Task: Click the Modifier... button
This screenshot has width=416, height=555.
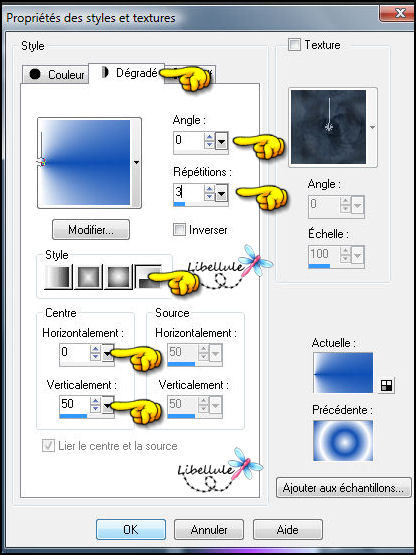Action: (91, 230)
